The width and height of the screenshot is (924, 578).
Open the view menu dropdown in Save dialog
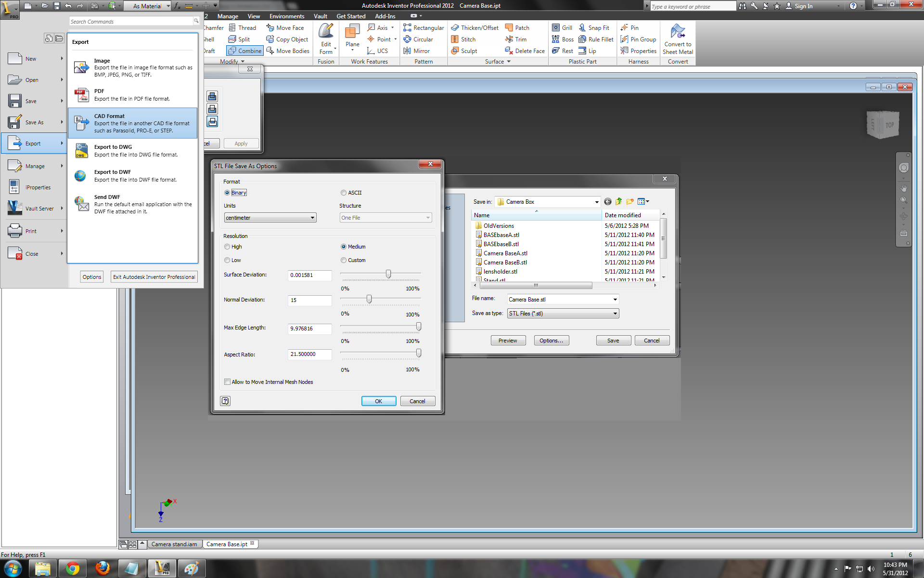[643, 202]
